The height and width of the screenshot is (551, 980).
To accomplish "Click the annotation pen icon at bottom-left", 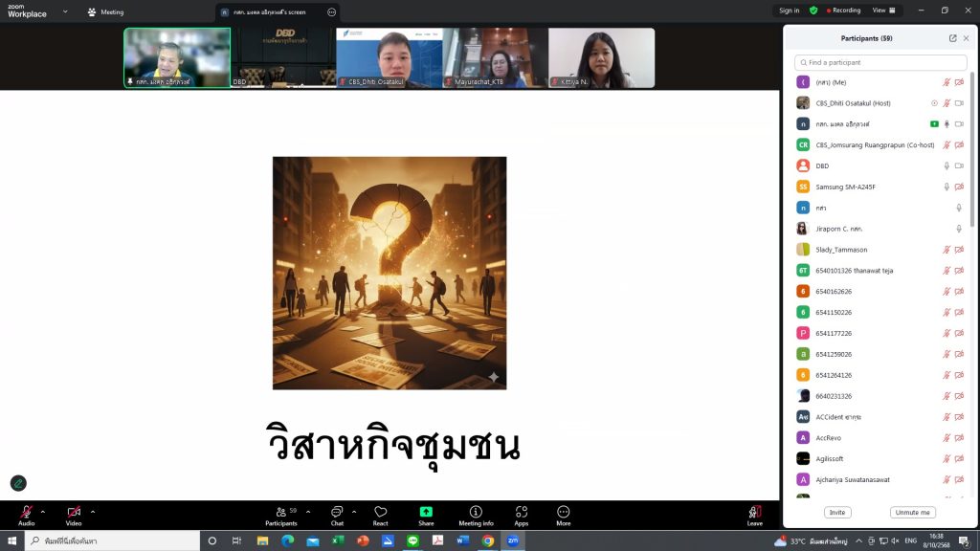I will click(x=18, y=483).
